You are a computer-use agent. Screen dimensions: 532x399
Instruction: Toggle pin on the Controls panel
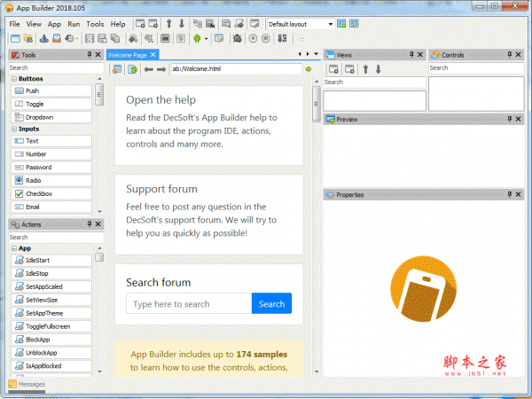509,54
